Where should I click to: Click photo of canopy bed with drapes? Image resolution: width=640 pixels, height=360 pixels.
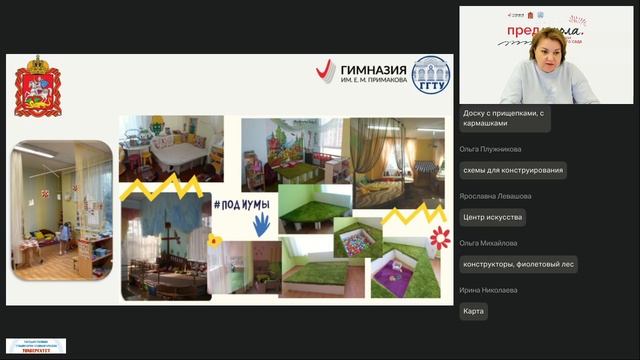click(397, 163)
